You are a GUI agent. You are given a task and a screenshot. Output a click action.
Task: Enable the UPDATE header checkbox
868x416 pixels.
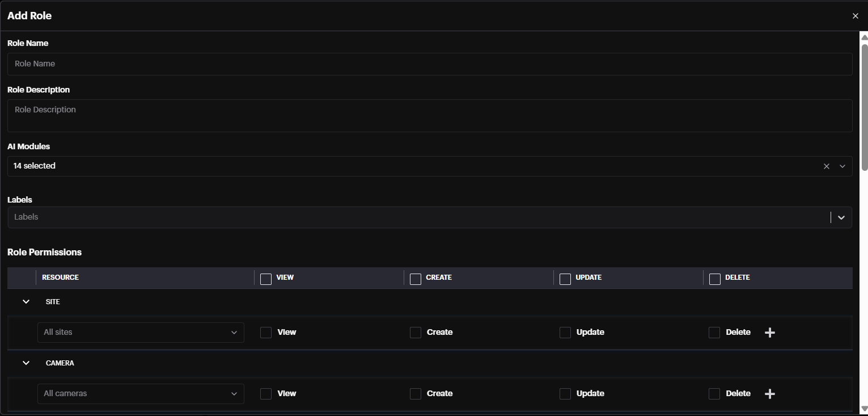565,279
